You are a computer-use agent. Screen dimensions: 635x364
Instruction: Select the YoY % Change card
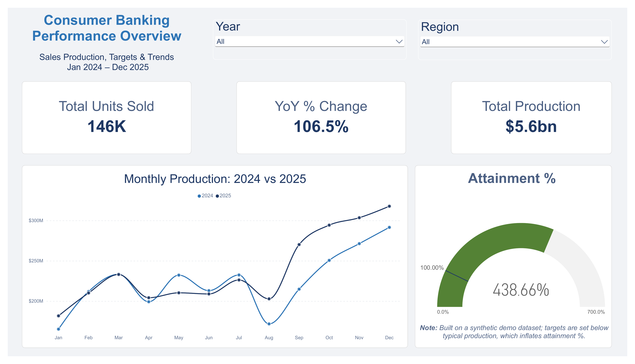[321, 118]
